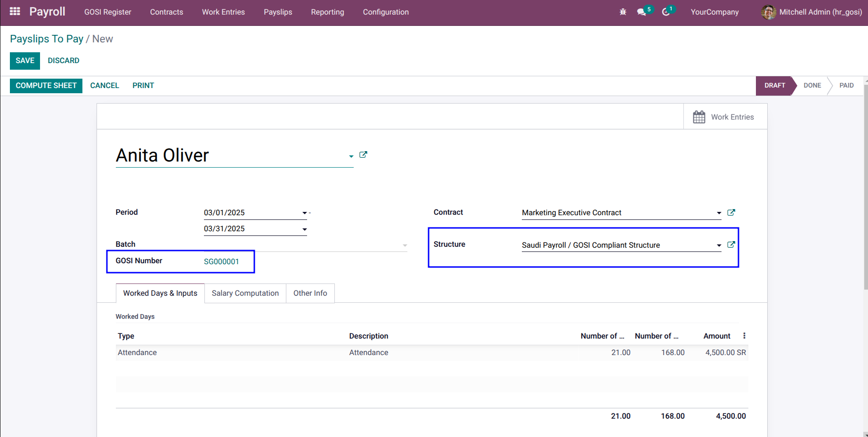Expand the employee name dropdown
This screenshot has height=437, width=868.
pyautogui.click(x=351, y=156)
